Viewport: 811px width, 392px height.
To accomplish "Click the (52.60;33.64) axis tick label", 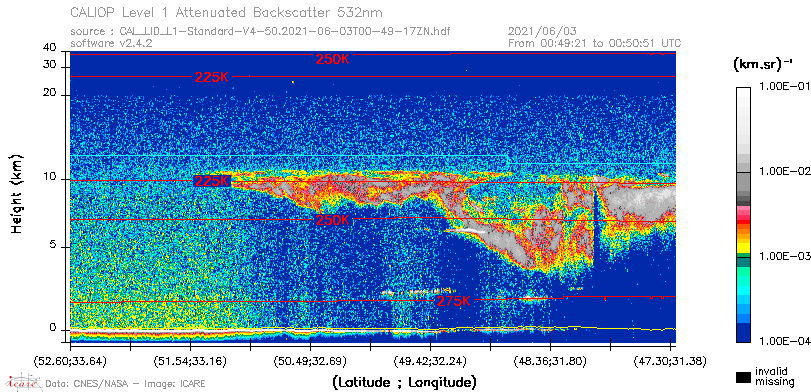I will point(70,360).
